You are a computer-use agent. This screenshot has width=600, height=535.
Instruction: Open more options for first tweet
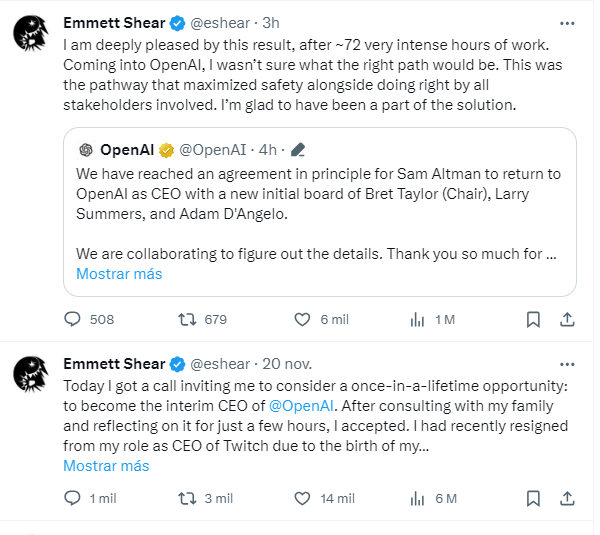[567, 23]
